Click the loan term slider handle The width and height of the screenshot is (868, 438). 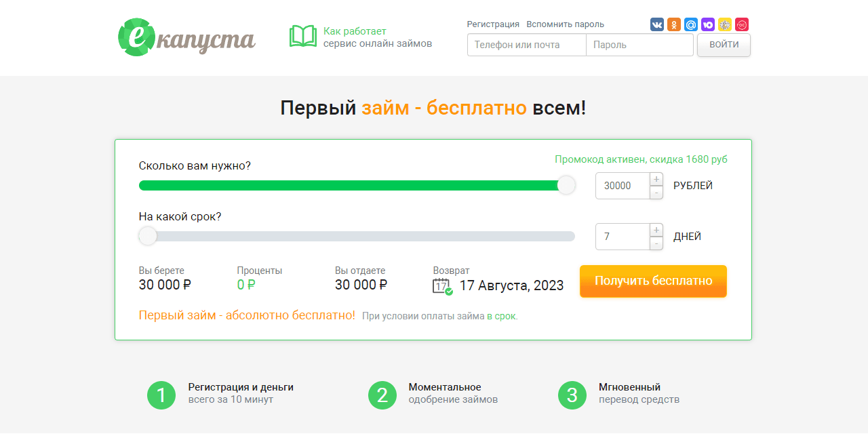(147, 236)
